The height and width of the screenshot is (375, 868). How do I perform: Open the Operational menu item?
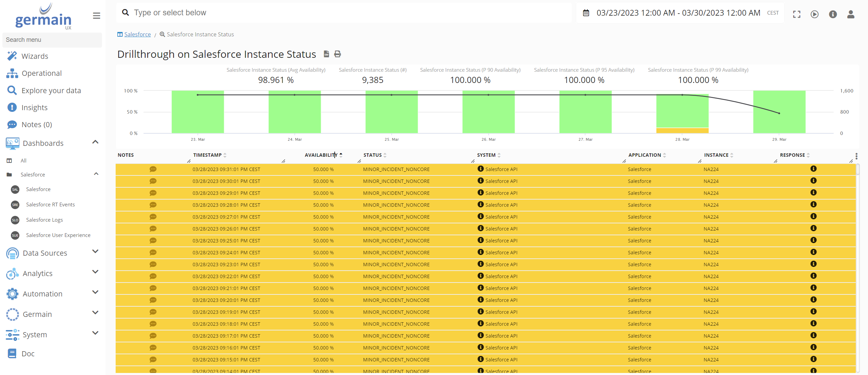point(41,73)
